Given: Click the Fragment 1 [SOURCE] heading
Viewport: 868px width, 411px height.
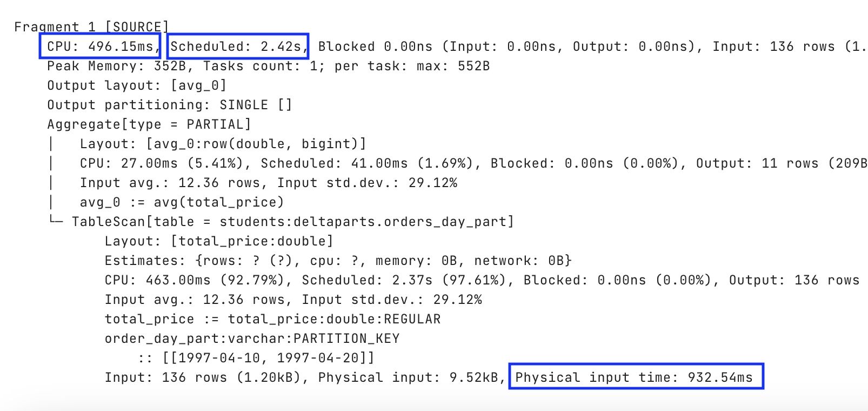Looking at the screenshot, I should click(x=91, y=27).
